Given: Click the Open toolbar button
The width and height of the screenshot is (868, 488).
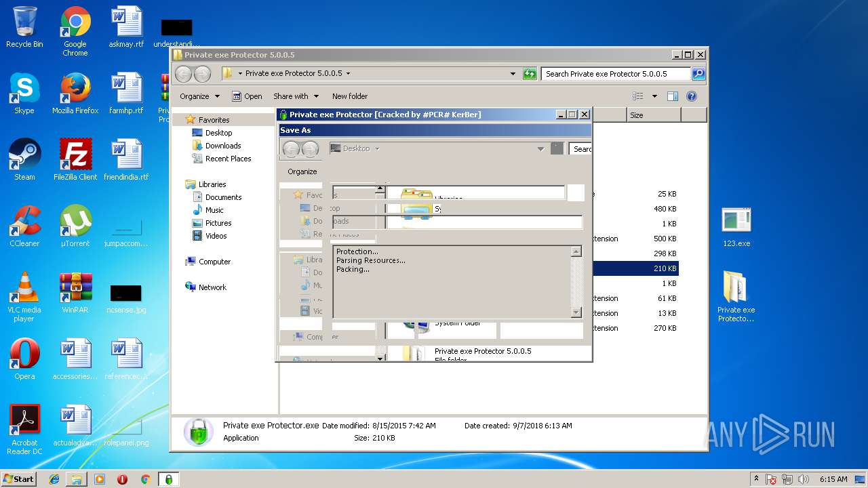Looking at the screenshot, I should pos(247,96).
